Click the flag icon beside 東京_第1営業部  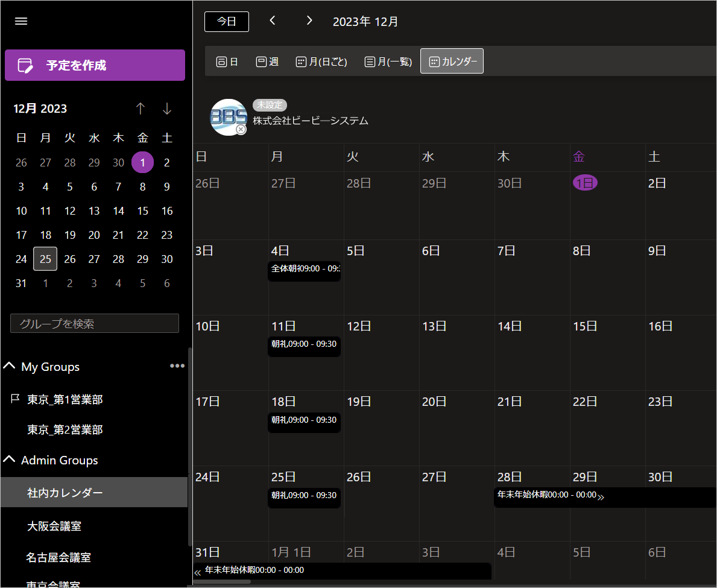pos(15,399)
